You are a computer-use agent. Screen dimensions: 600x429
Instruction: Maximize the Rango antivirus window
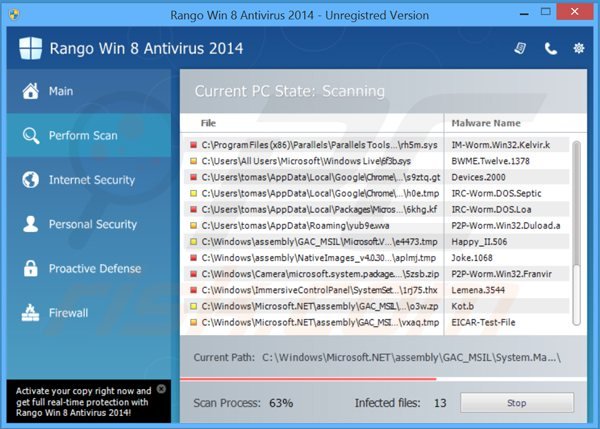click(546, 12)
